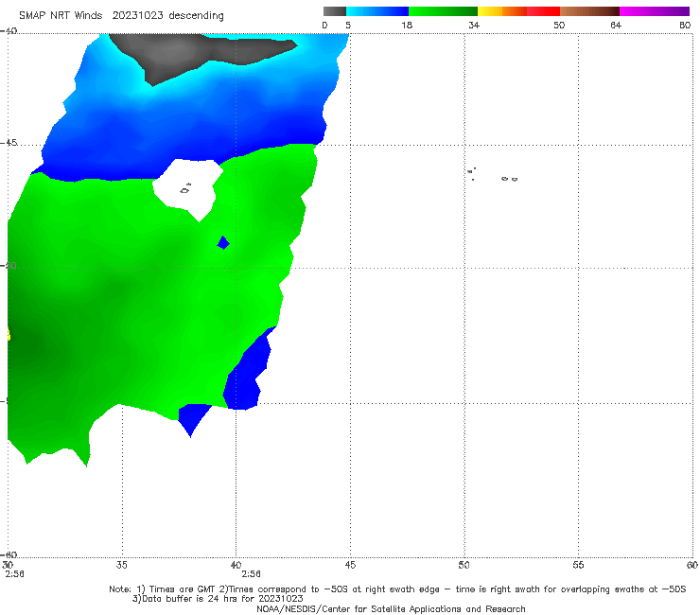
Task: Click the yellow patch at the left swath edge
Action: coord(8,335)
